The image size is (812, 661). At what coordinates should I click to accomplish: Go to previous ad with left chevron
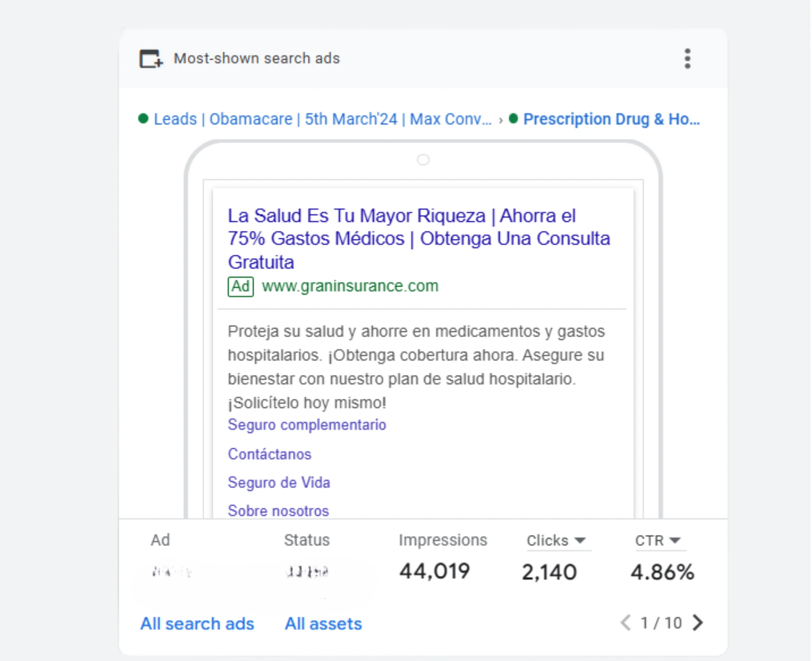(x=626, y=623)
